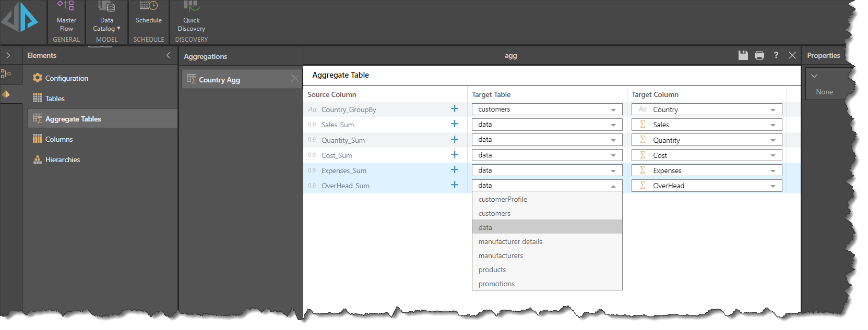868x330 pixels.
Task: Click the Save disk icon
Action: [743, 55]
